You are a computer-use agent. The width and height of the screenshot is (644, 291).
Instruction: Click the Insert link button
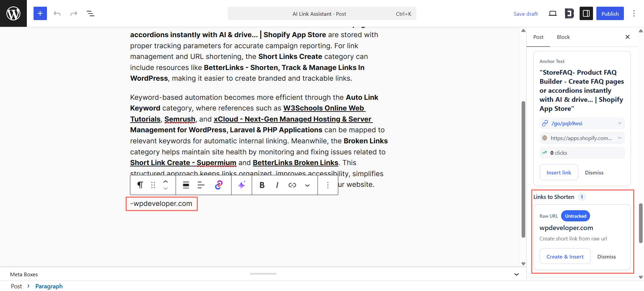[x=559, y=172]
